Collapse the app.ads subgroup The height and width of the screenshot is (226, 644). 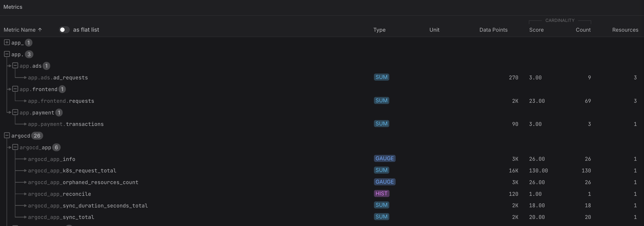pyautogui.click(x=15, y=66)
